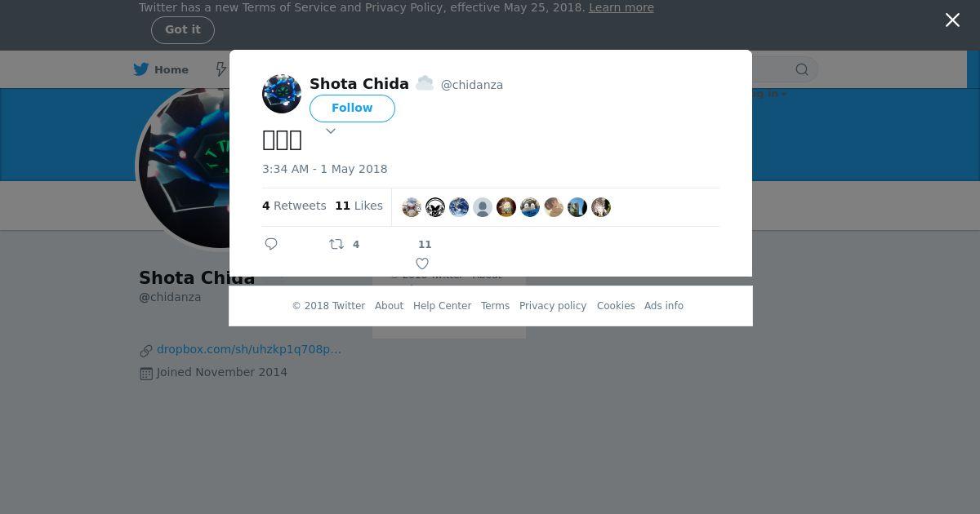View the 11 Likes list

pos(359,206)
